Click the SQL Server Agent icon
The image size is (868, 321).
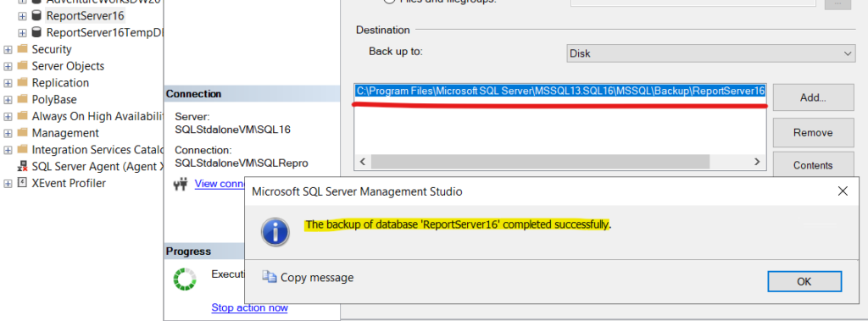22,167
